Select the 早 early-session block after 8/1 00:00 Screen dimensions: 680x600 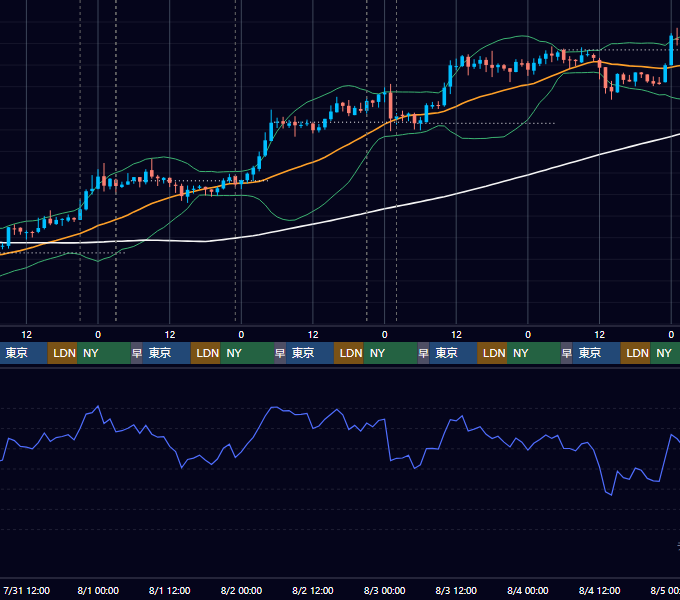click(x=137, y=353)
